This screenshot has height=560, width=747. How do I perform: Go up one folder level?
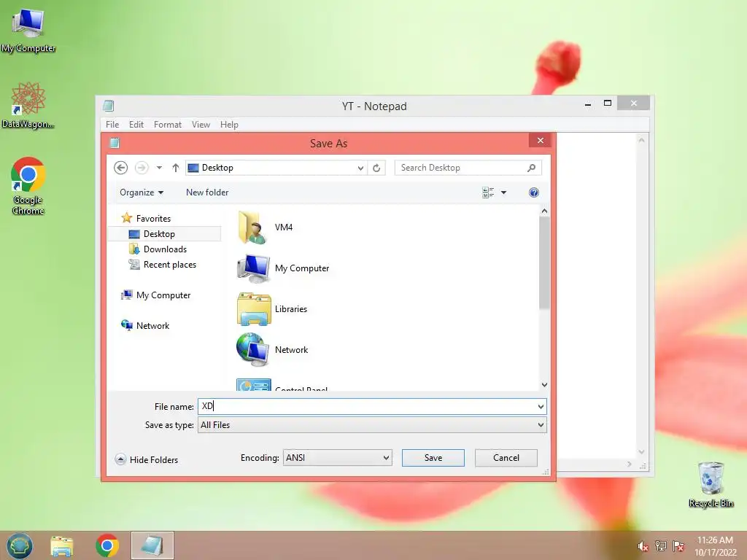click(175, 168)
